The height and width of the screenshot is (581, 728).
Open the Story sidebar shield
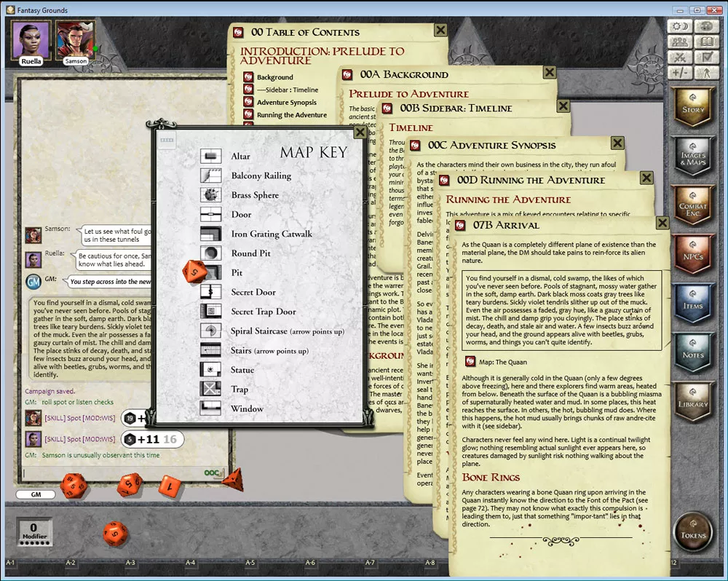(x=693, y=107)
